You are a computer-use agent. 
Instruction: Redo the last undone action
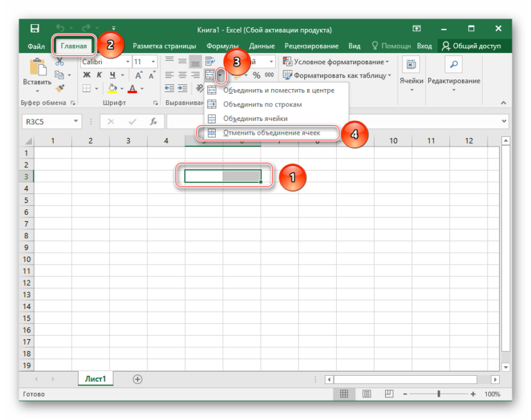(86, 28)
